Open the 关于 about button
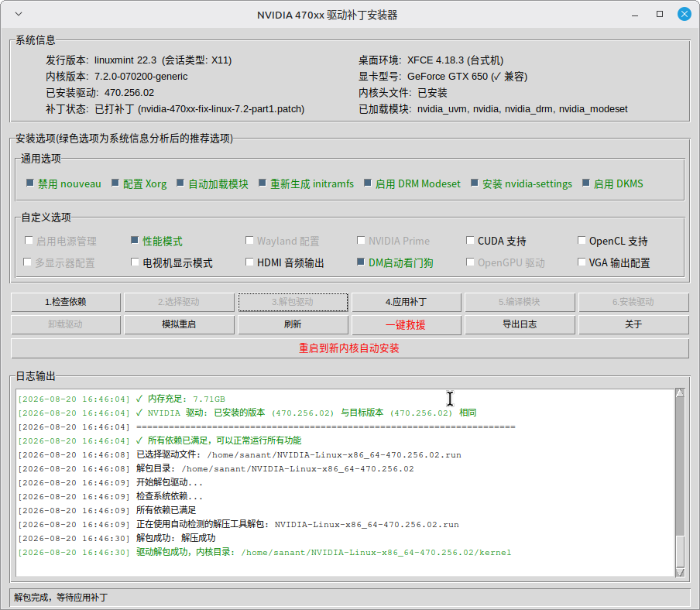 [633, 324]
